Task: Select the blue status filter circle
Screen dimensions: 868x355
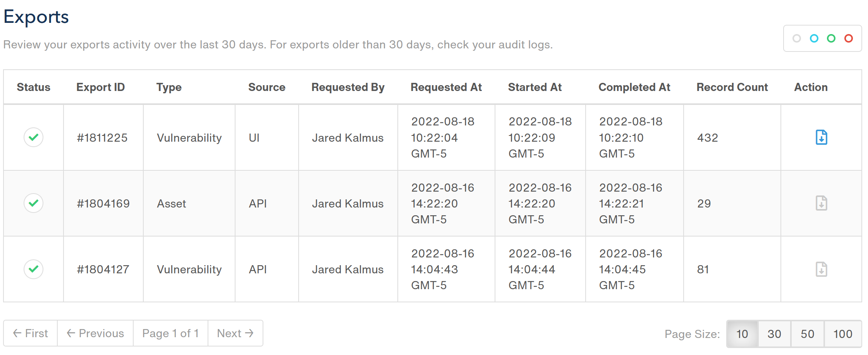Action: 814,38
